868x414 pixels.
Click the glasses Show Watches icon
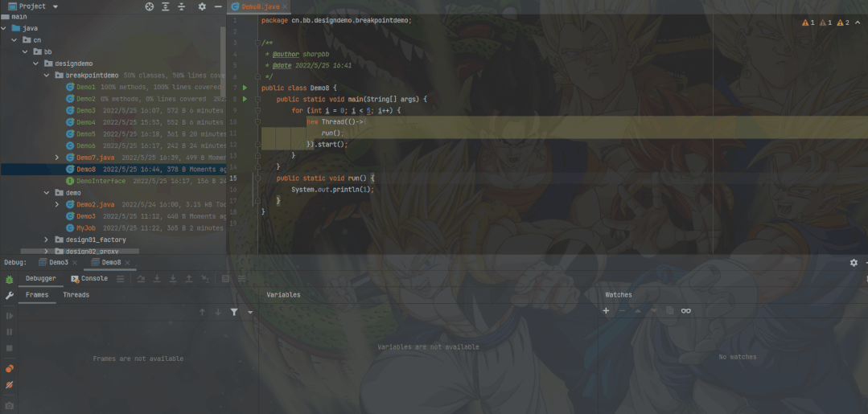[686, 311]
